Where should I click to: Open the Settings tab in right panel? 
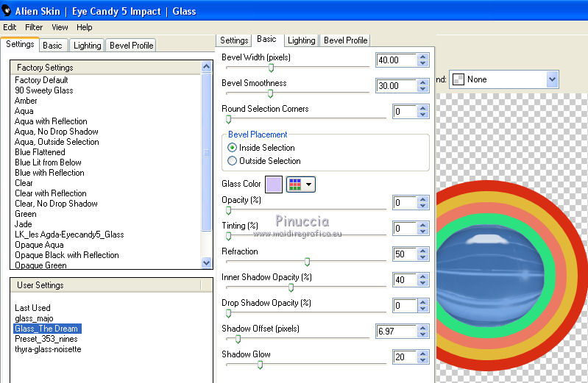[x=234, y=40]
